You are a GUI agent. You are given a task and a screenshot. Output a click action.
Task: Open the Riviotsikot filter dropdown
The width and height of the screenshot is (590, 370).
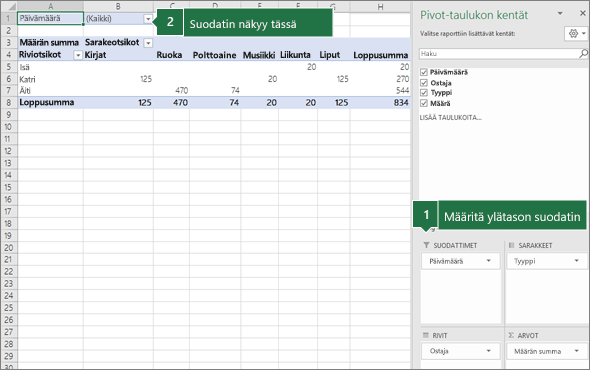[78, 55]
